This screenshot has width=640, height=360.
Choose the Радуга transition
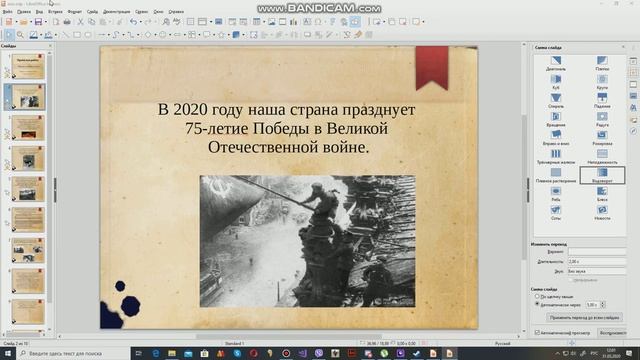[602, 120]
